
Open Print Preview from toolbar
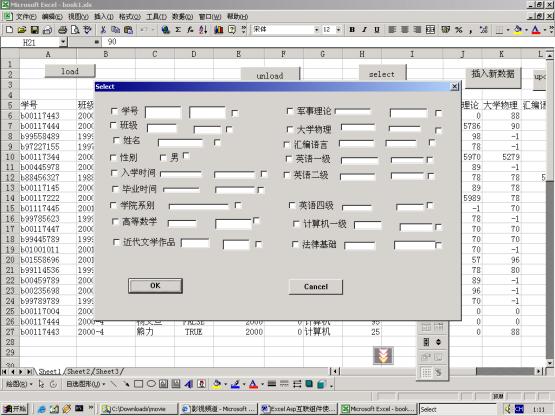(75, 30)
